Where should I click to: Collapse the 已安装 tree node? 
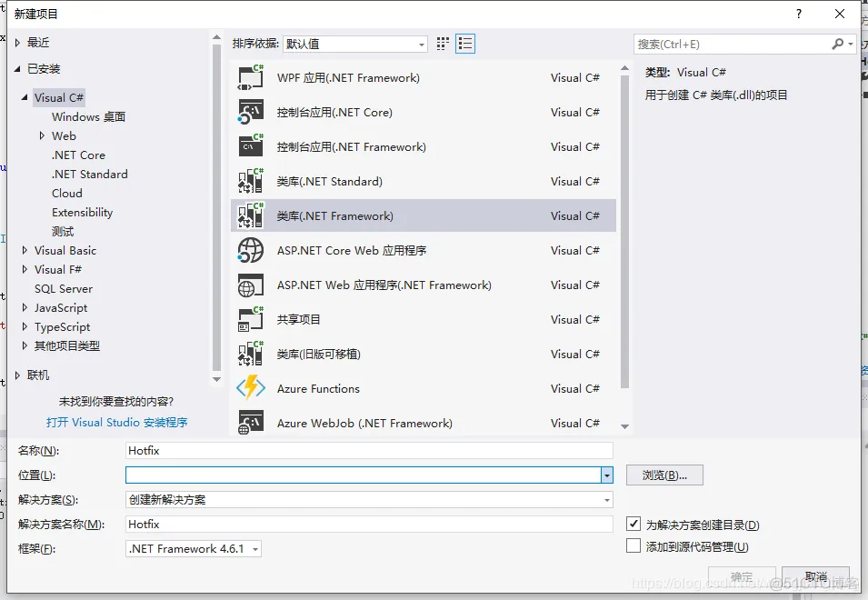17,68
